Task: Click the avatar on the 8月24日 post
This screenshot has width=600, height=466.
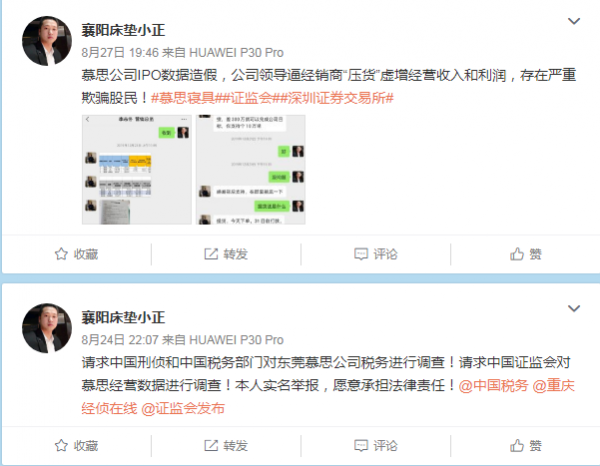Action: [x=47, y=328]
